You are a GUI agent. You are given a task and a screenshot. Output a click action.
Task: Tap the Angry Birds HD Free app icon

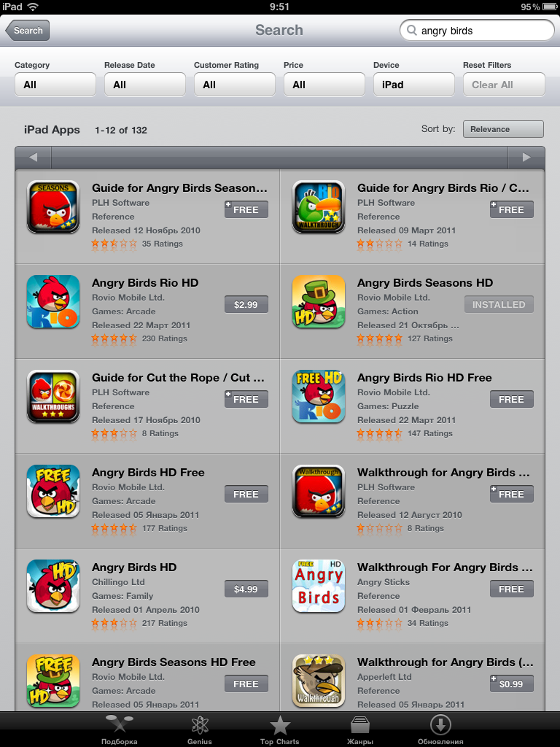(52, 491)
